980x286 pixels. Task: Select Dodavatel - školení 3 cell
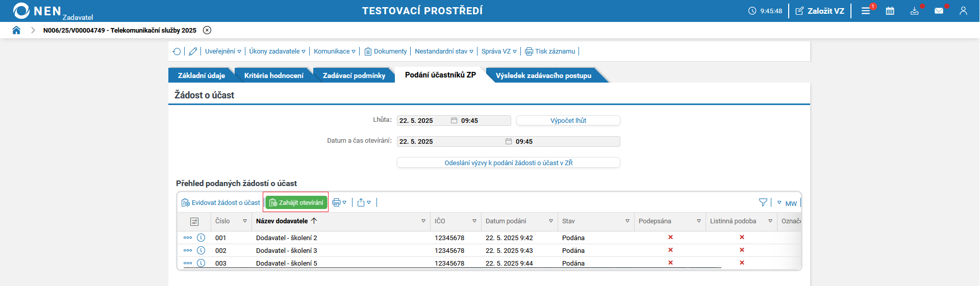(x=287, y=251)
